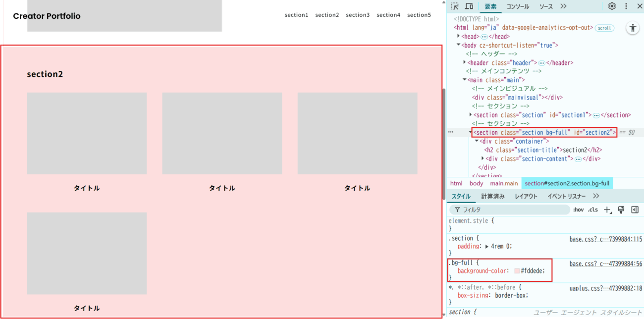Toggle the computed styles sidebar icon
Image resolution: width=644 pixels, height=319 pixels.
click(x=635, y=210)
